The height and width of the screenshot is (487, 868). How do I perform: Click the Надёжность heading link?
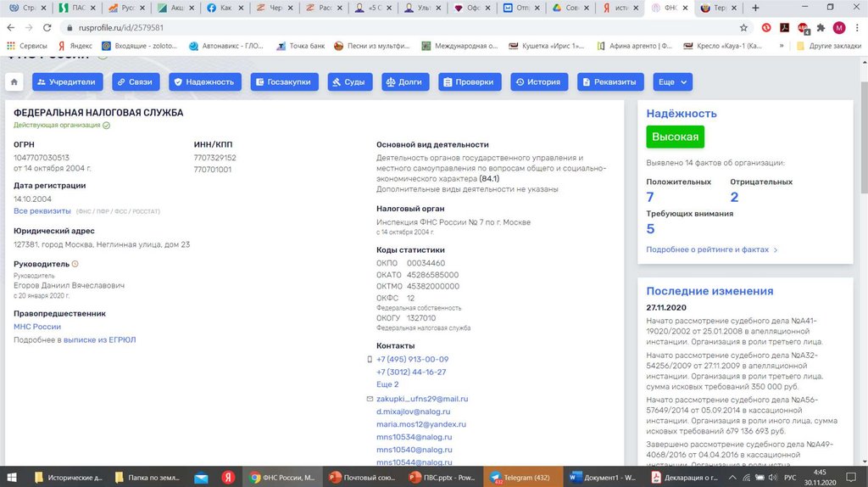click(x=682, y=114)
